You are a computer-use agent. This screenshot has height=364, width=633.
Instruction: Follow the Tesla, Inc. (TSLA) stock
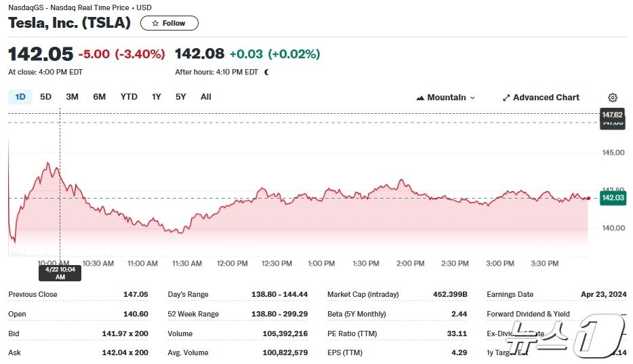169,23
